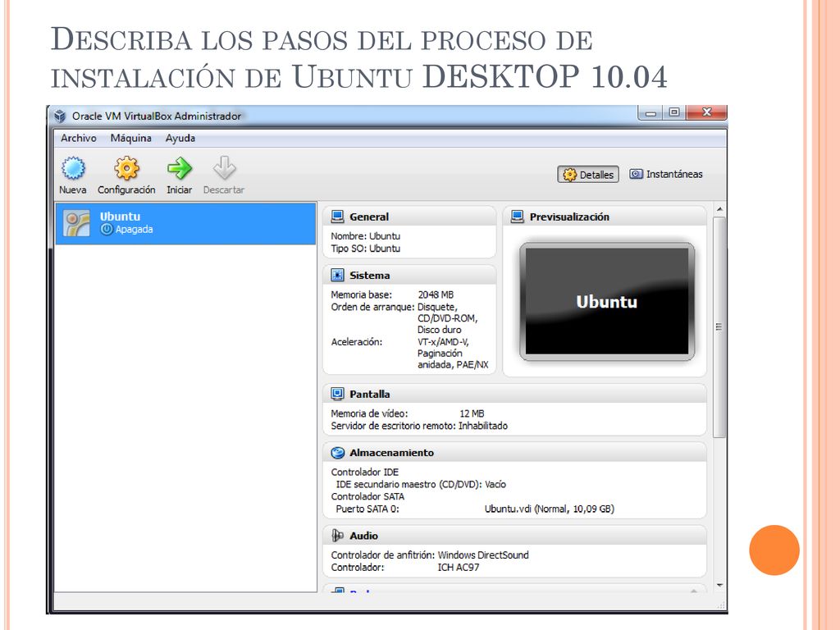The image size is (840, 630).
Task: Click the 'Controlador SATA' text
Action: [367, 496]
